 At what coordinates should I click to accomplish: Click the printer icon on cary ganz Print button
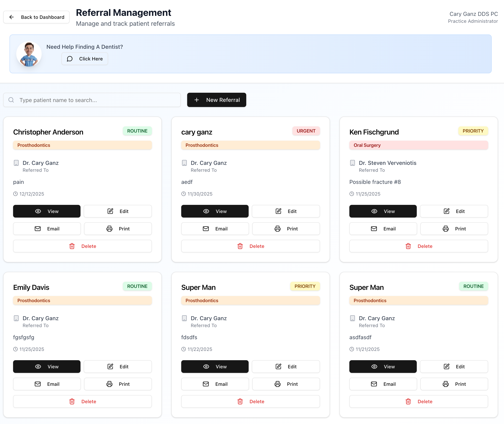[x=278, y=229]
